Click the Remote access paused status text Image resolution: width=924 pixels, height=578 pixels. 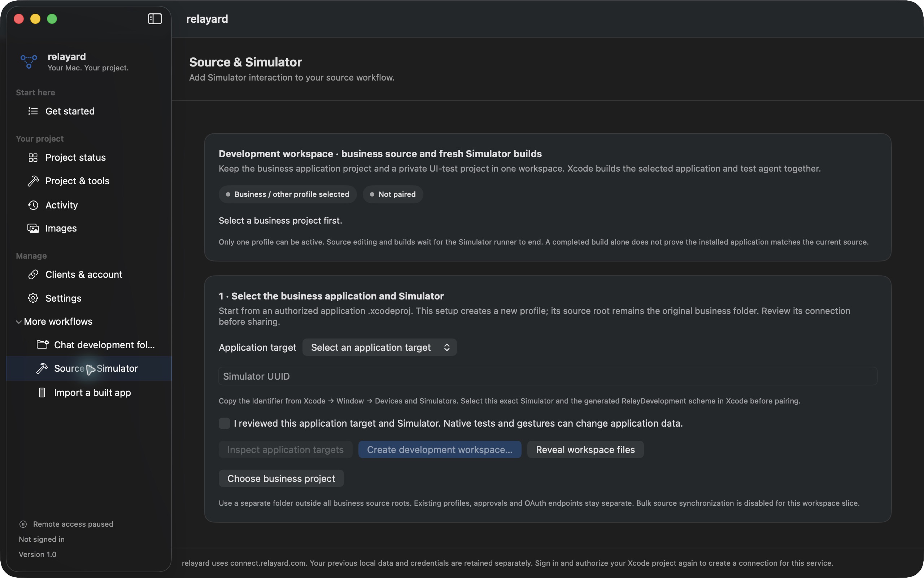(73, 524)
